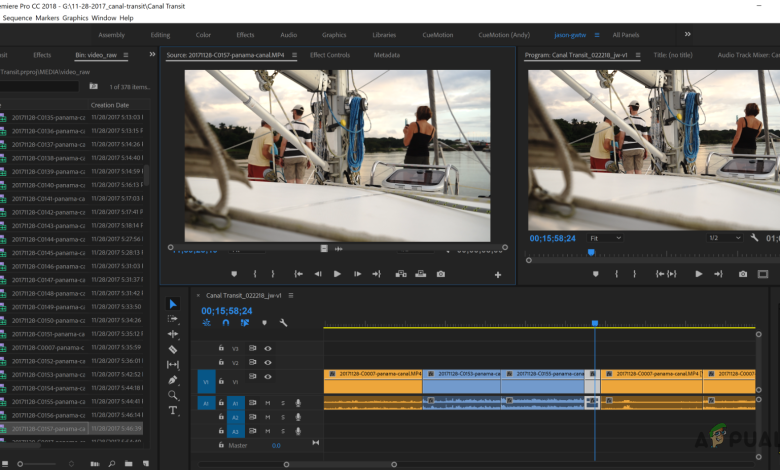This screenshot has height=470, width=780.
Task: Choose the Ripple Edit tool
Action: tap(172, 334)
